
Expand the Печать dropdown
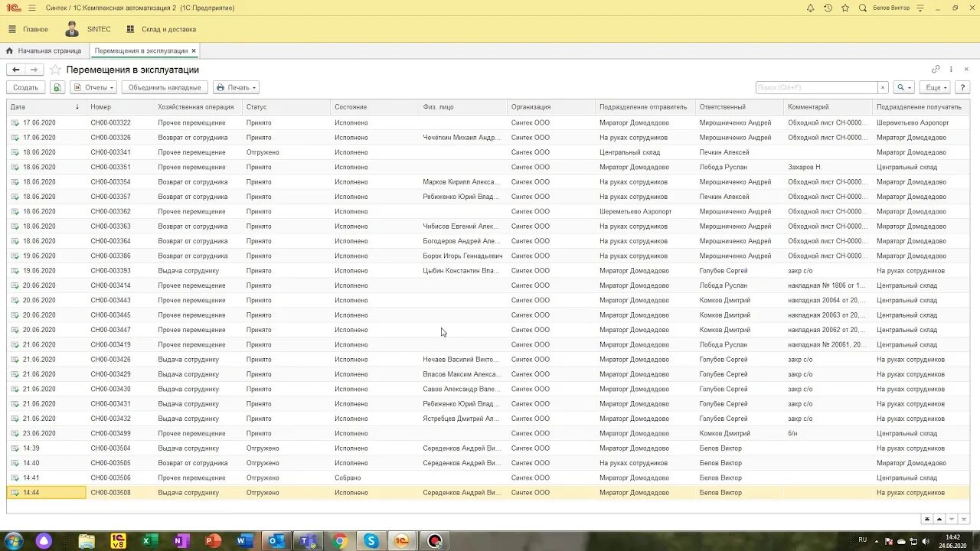click(236, 87)
